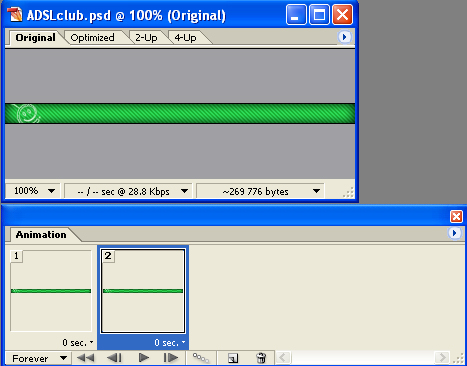This screenshot has width=467, height=366.
Task: Open the Animation palette options menu arrow
Action: coord(454,233)
